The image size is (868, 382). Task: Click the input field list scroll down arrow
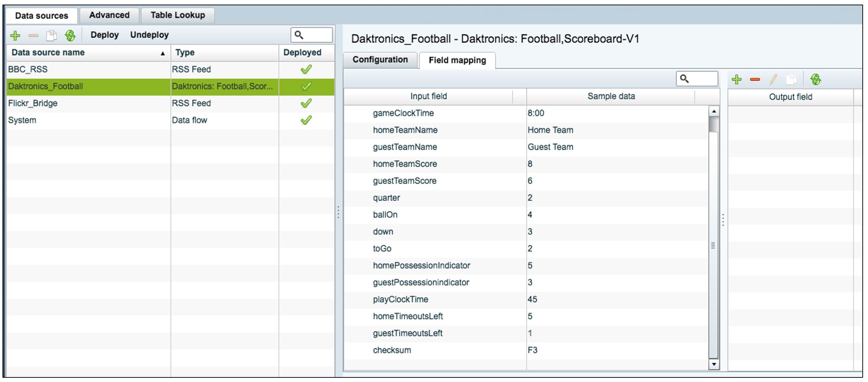pos(713,364)
